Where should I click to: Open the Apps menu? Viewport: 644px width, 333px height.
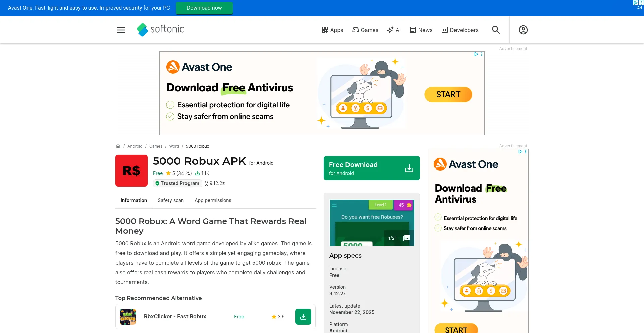click(332, 30)
